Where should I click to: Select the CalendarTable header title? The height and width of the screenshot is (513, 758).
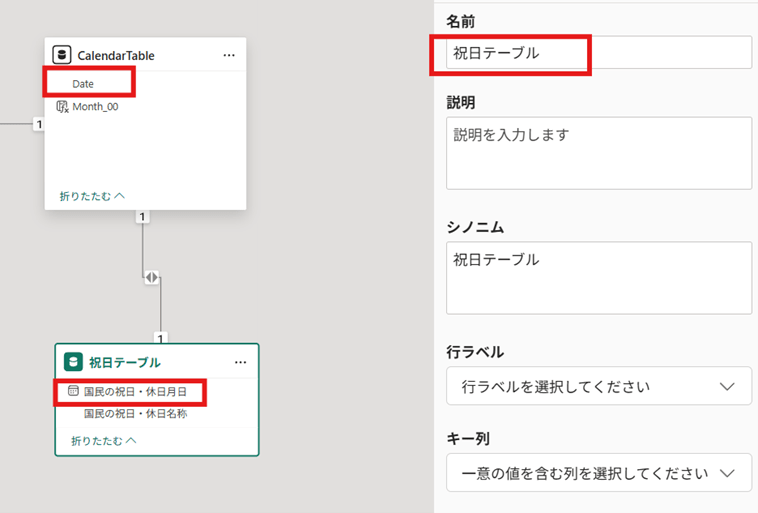pyautogui.click(x=116, y=56)
